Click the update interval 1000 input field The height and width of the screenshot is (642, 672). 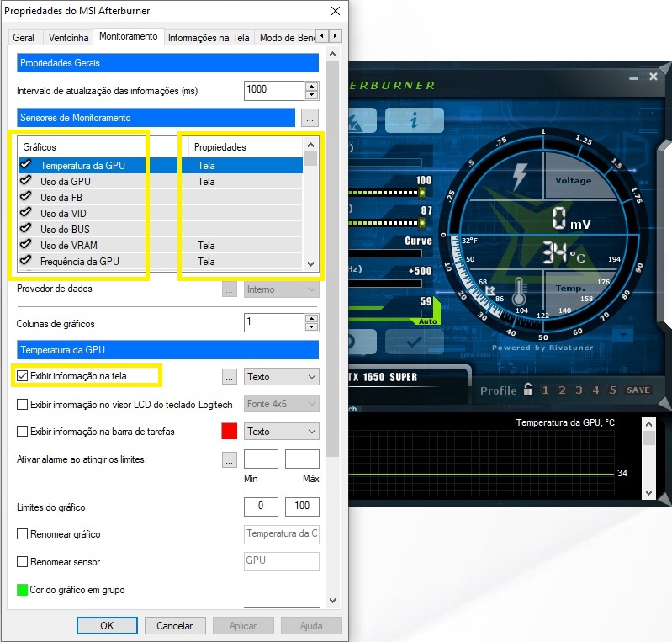click(x=275, y=91)
